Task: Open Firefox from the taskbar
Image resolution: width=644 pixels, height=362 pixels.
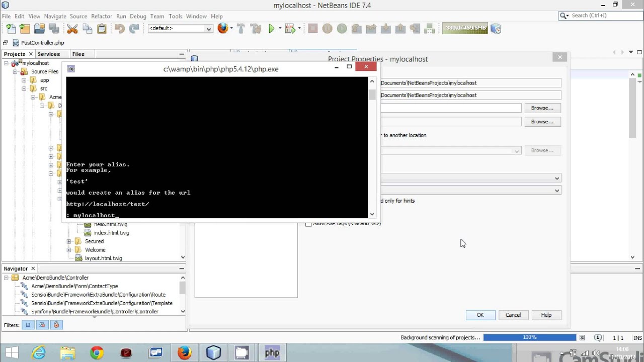Action: click(x=184, y=353)
